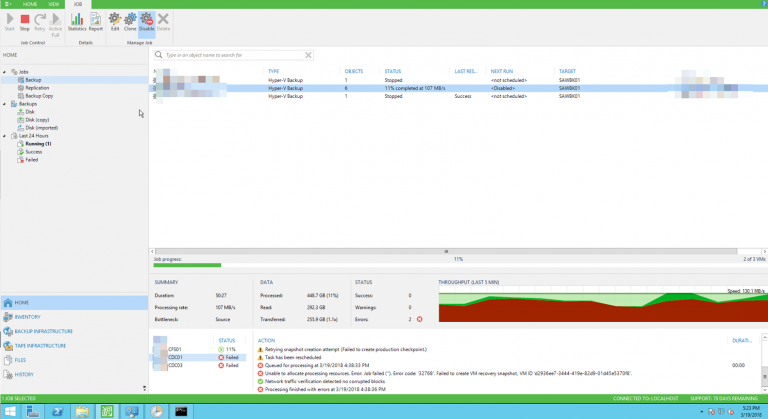
Task: Select the job at 11% completed
Action: click(458, 88)
